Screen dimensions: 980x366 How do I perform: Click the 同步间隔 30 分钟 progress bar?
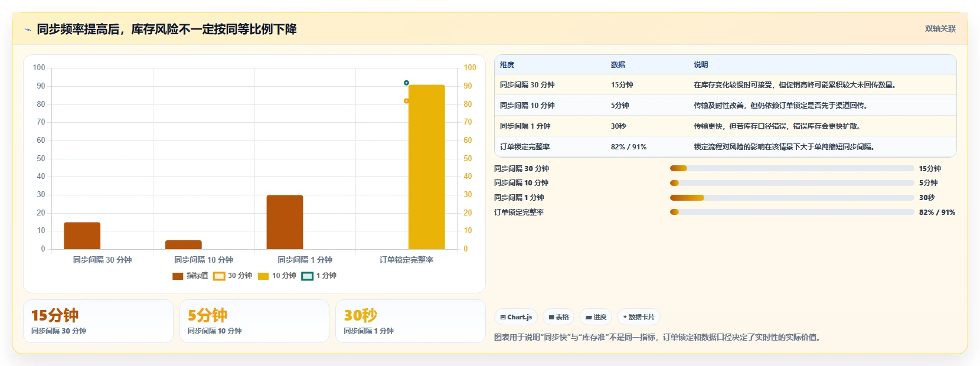[x=792, y=169]
